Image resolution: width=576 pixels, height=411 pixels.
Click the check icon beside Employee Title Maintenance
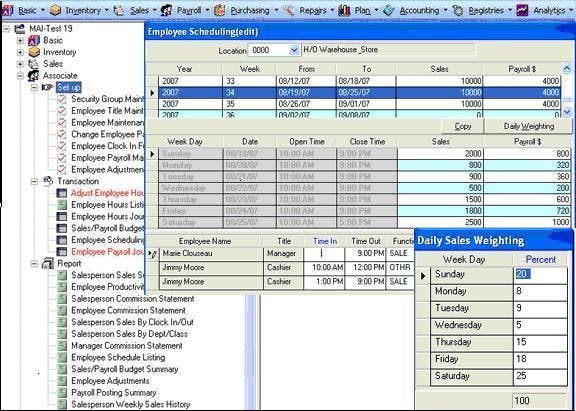click(62, 111)
